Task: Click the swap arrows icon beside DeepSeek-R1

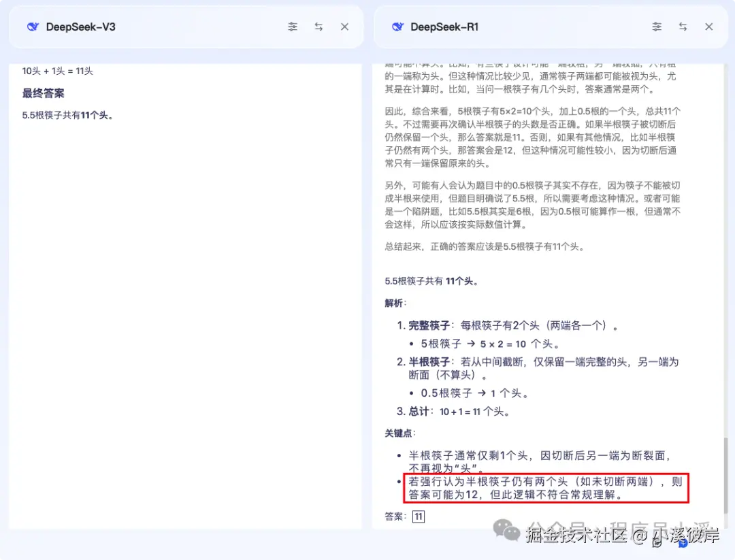Action: click(x=683, y=27)
